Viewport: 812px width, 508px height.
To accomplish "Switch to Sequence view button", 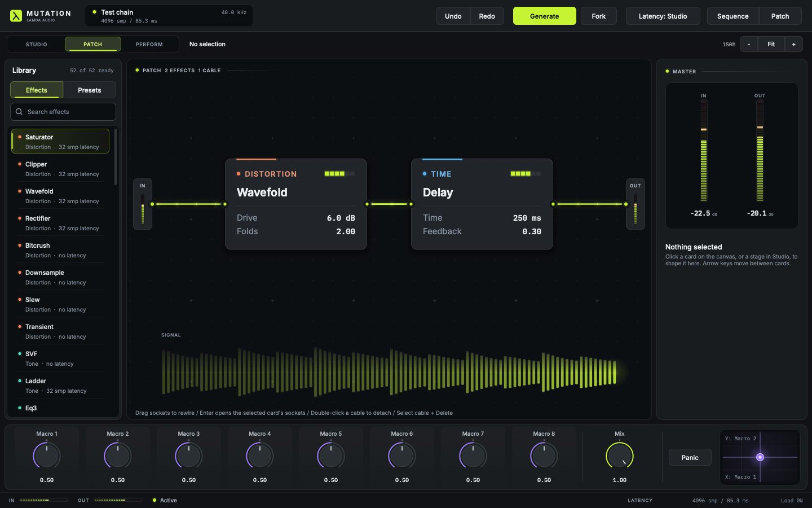I will tap(733, 16).
